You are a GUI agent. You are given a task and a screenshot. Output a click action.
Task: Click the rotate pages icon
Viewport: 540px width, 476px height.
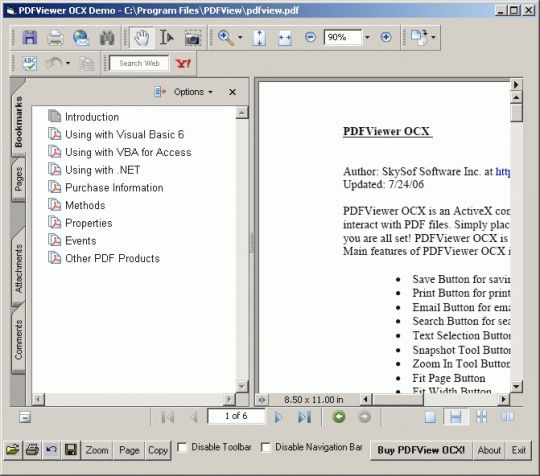click(x=419, y=37)
